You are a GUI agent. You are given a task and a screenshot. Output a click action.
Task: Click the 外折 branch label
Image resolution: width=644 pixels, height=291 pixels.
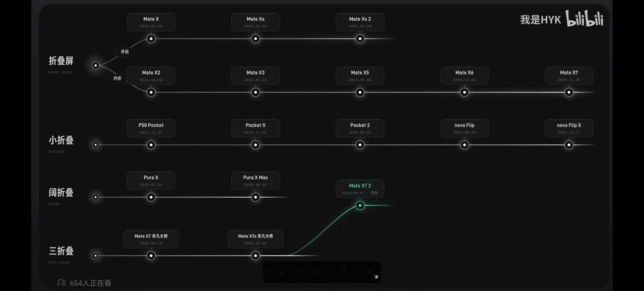[x=125, y=52]
